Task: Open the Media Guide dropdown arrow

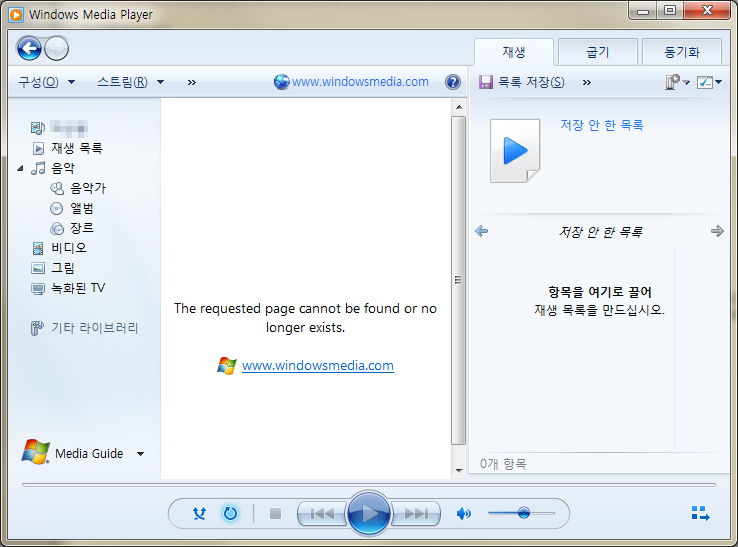Action: (140, 454)
